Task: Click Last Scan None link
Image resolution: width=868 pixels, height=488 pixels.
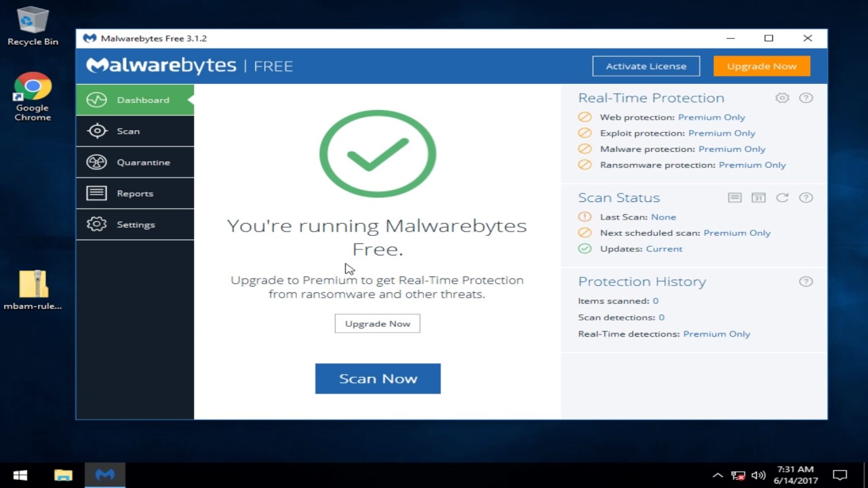Action: click(663, 217)
